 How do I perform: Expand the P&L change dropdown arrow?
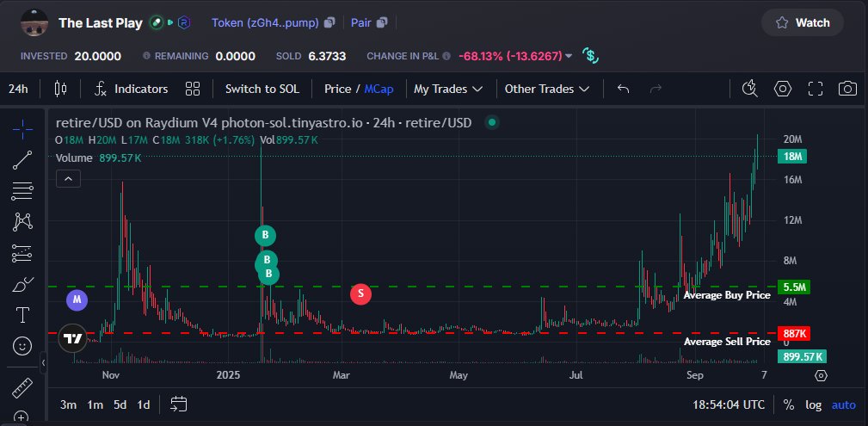tap(569, 56)
